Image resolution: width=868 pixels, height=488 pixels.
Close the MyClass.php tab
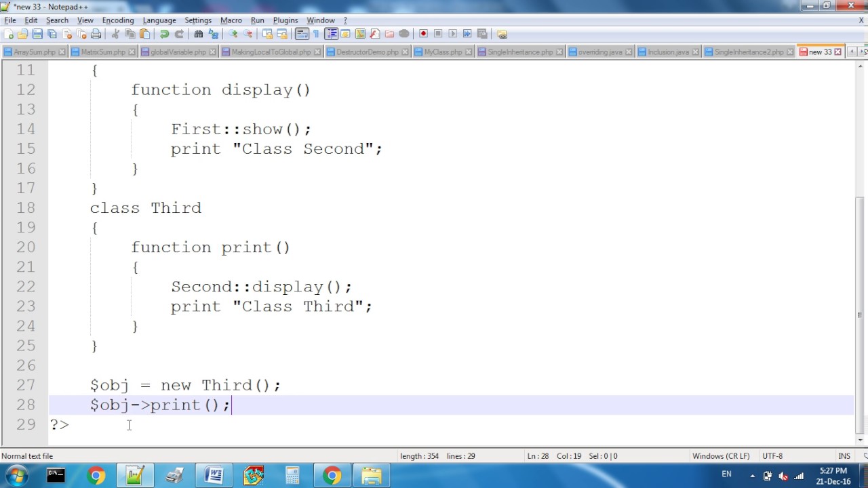(469, 52)
